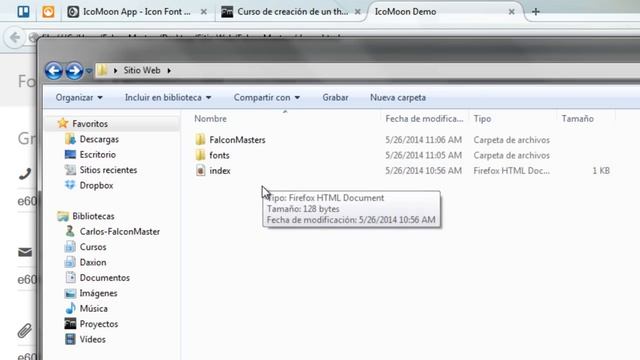Open Descargas in the navigation pane
640x360 pixels.
coord(99,139)
